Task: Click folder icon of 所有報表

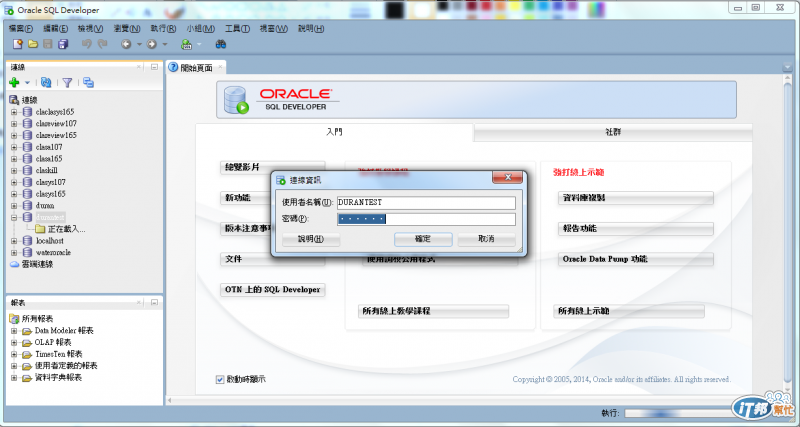Action: (x=14, y=319)
